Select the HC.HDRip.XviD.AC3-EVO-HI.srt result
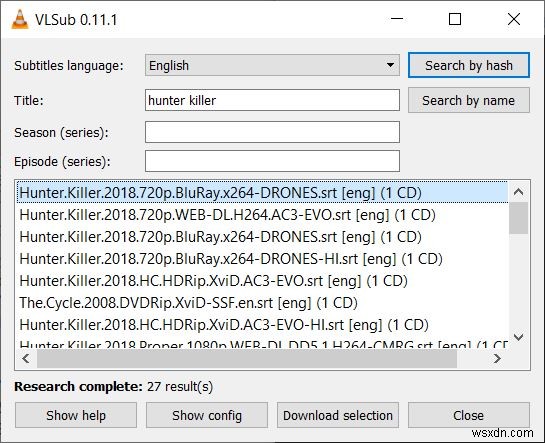Viewport: 545px width, 443px height. [x=263, y=325]
